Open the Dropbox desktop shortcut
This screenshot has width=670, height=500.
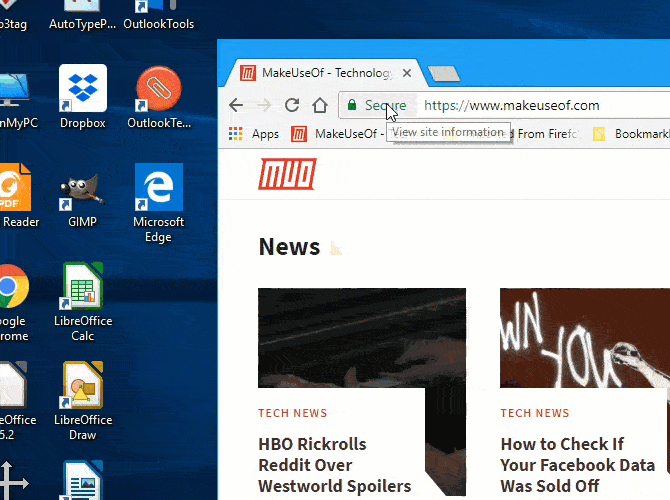click(x=82, y=96)
